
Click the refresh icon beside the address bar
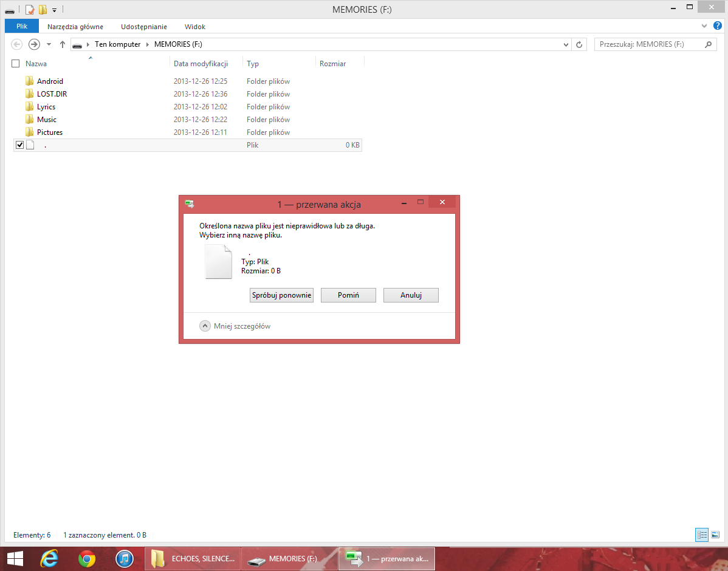pyautogui.click(x=579, y=44)
